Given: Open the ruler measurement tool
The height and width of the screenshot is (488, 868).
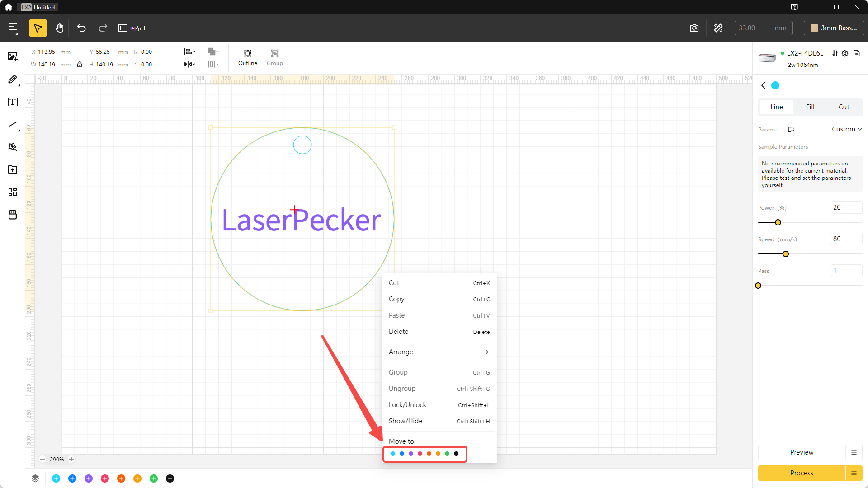Looking at the screenshot, I should (x=718, y=28).
